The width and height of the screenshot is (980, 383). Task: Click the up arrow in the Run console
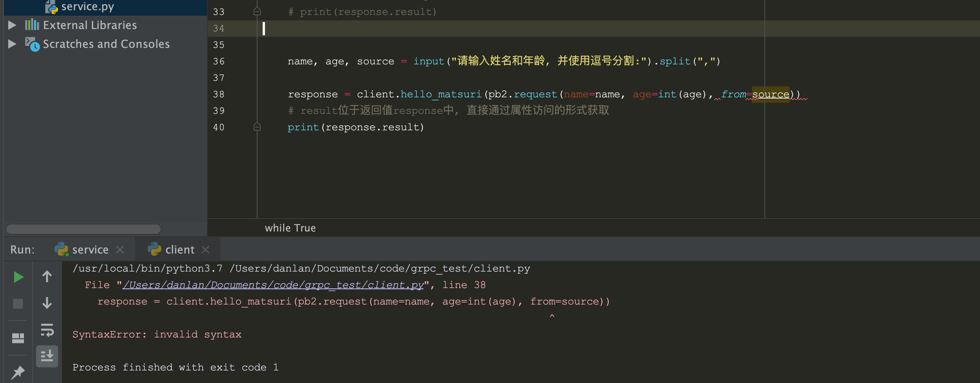(47, 277)
